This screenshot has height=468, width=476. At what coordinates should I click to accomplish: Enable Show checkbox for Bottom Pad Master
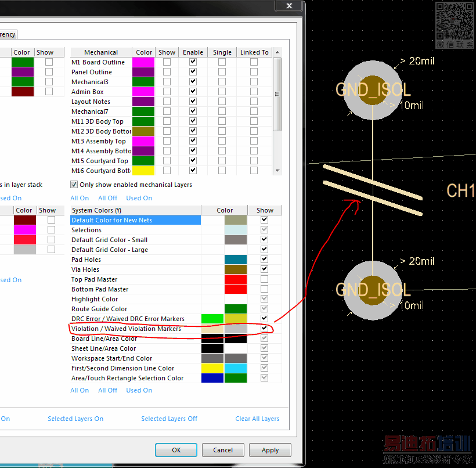(x=264, y=289)
